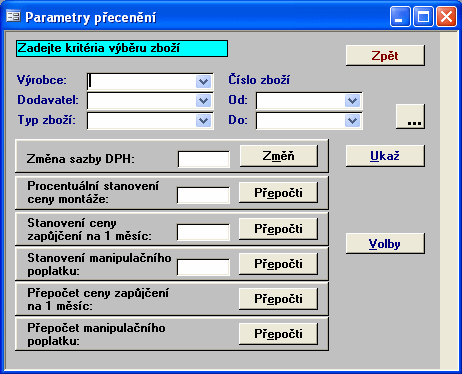Image resolution: width=462 pixels, height=374 pixels.
Task: Click the Zpět button
Action: (385, 55)
